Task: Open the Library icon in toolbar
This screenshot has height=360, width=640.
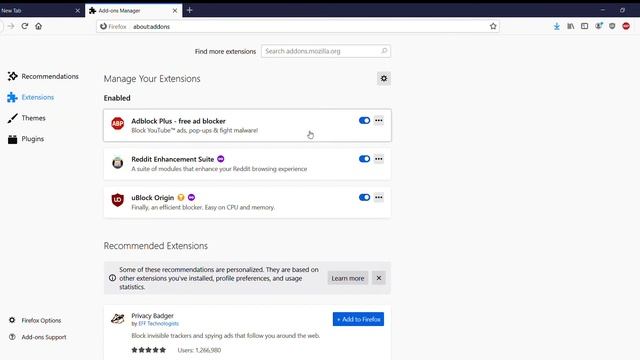Action: (x=571, y=26)
